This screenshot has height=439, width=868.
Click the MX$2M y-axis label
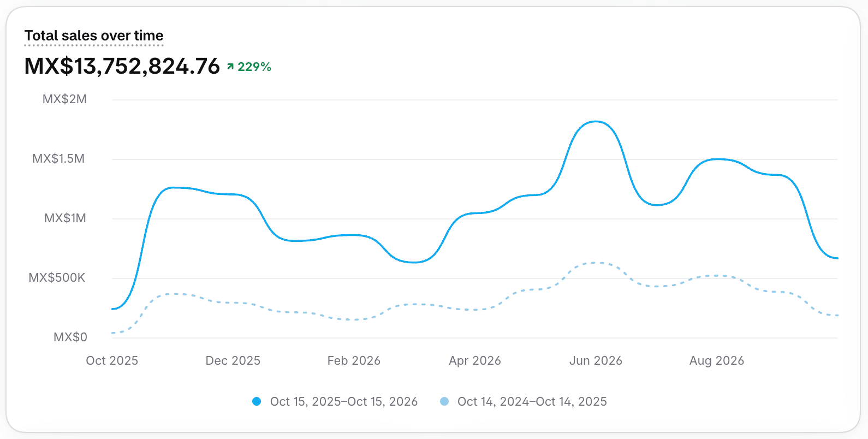(64, 99)
